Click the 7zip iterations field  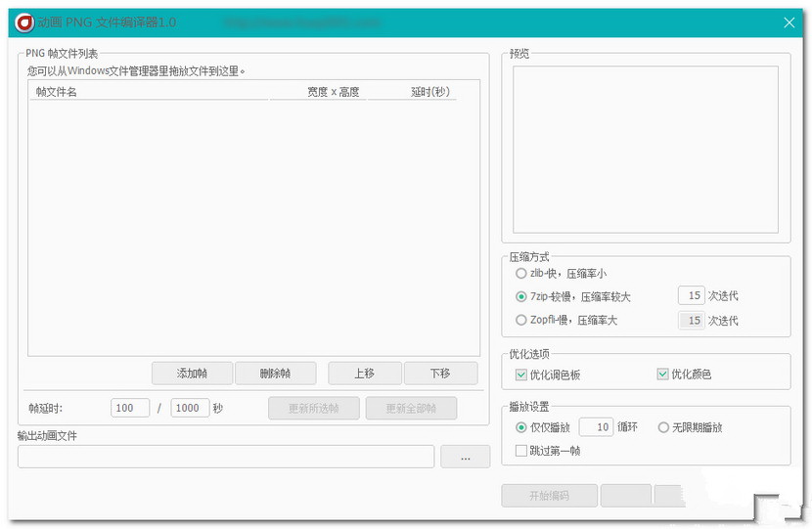click(x=692, y=295)
